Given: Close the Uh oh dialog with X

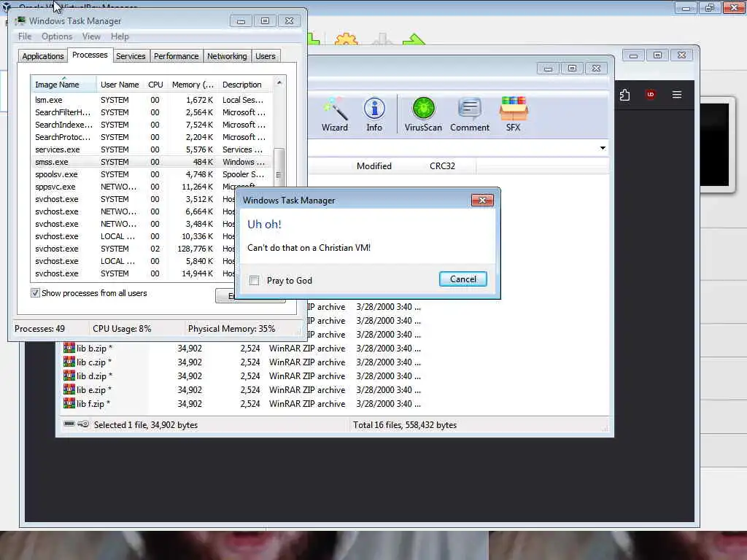Looking at the screenshot, I should (x=482, y=200).
